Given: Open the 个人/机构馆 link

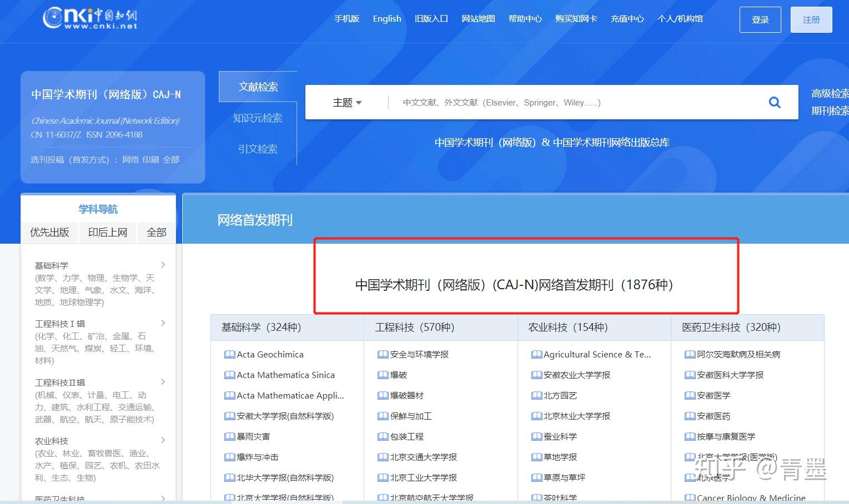Looking at the screenshot, I should (680, 19).
